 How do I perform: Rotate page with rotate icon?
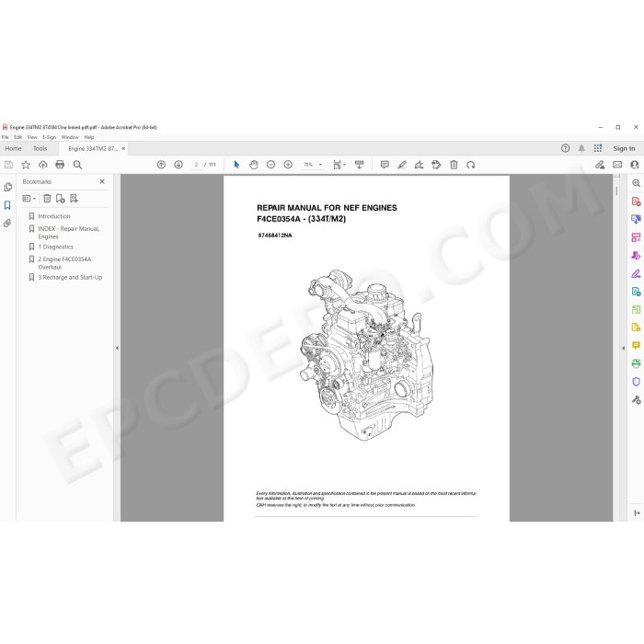coord(471,165)
